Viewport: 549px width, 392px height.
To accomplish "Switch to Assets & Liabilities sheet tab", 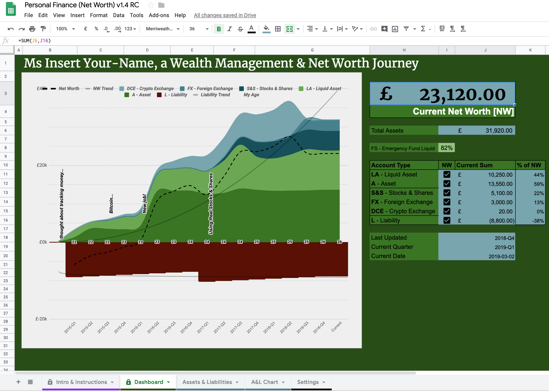I will (207, 382).
